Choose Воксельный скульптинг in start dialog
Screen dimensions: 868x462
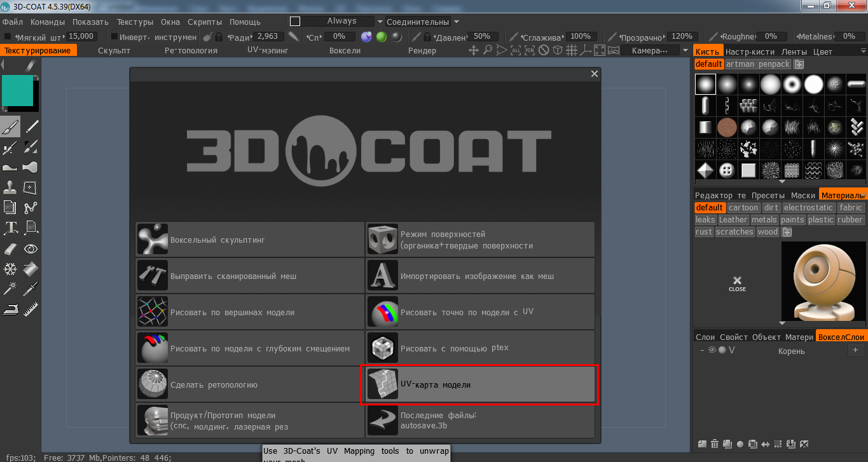250,240
